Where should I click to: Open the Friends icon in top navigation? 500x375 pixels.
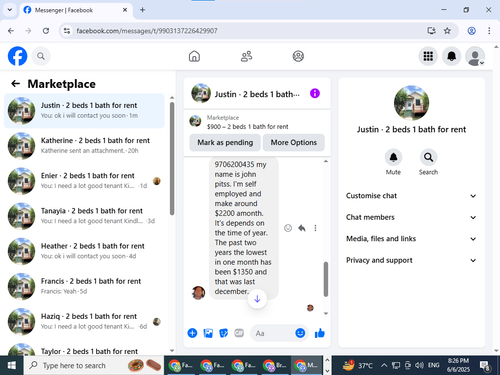coord(246,56)
